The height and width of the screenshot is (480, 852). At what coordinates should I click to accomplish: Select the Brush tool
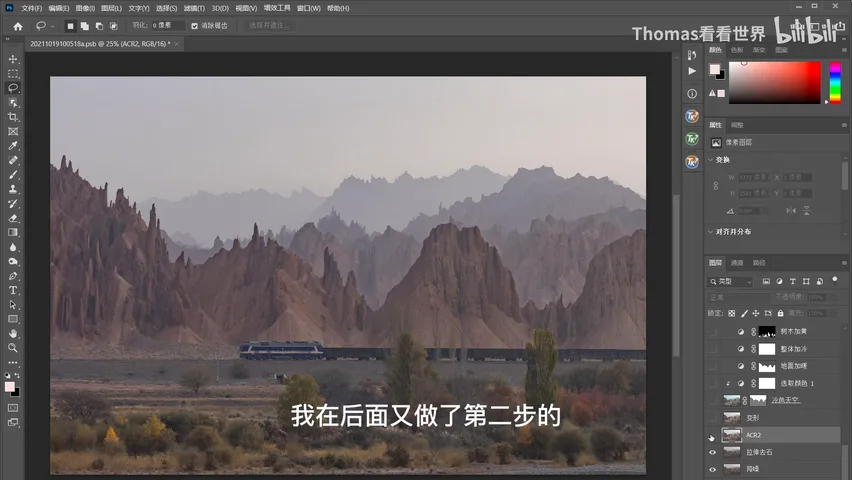[13, 174]
